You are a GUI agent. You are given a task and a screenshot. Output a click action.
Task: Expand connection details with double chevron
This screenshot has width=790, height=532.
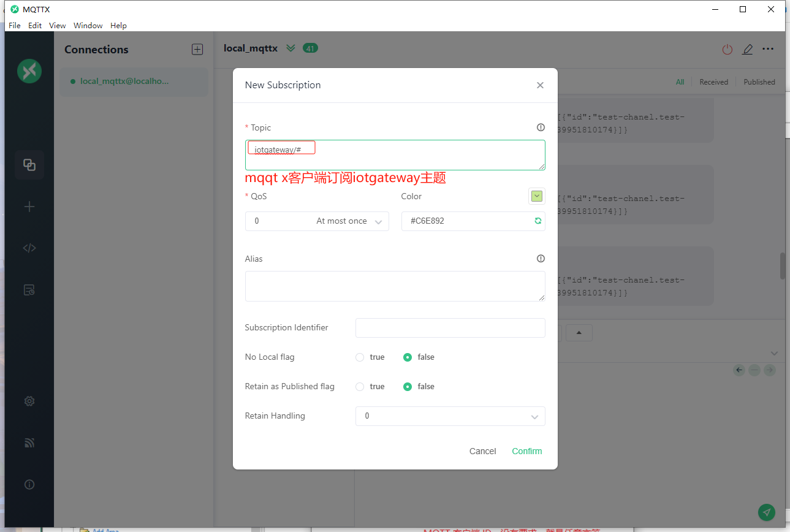click(291, 48)
